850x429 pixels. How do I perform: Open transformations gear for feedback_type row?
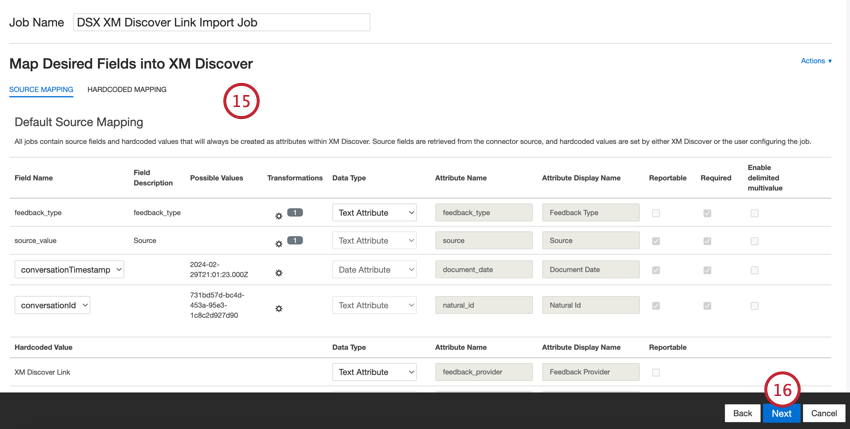[x=279, y=216]
